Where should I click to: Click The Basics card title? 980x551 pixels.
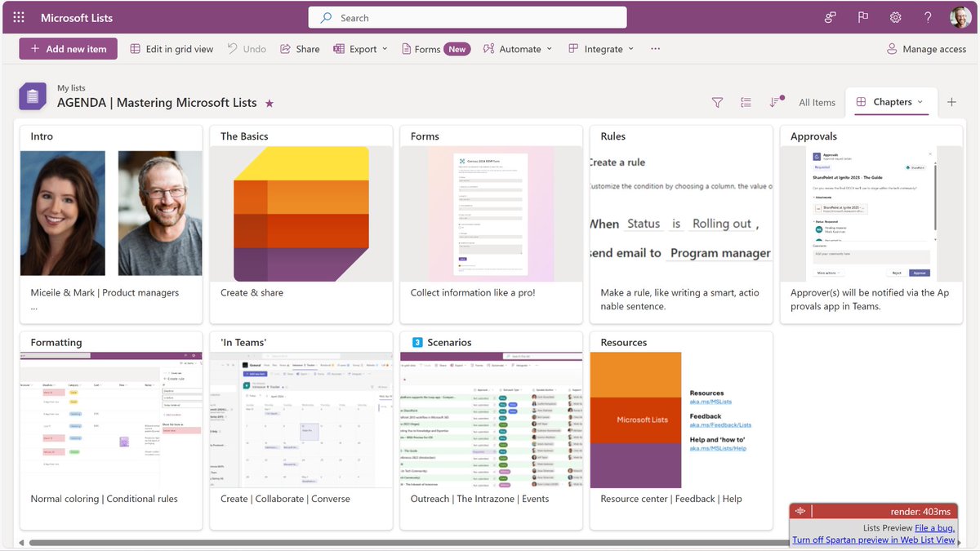tap(244, 136)
